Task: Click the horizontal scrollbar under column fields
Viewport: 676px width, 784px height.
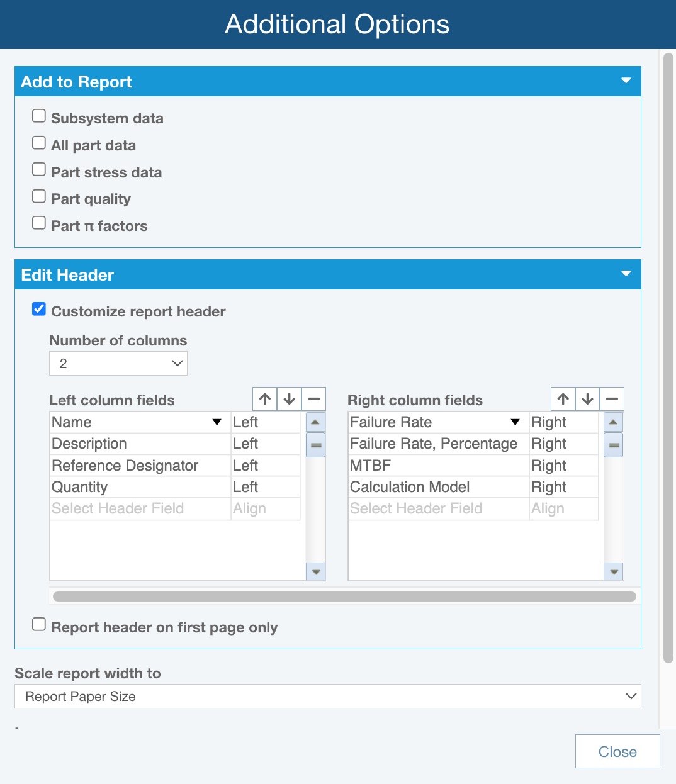Action: [x=344, y=596]
